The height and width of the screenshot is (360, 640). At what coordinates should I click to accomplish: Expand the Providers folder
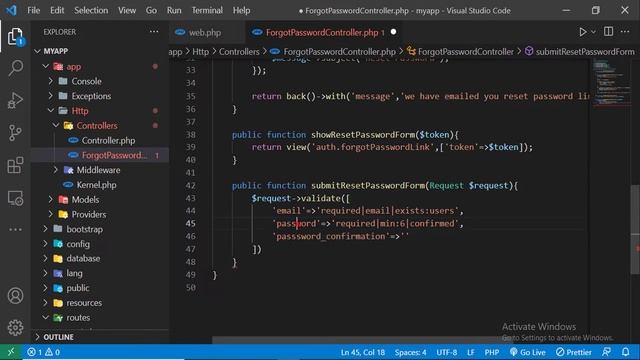point(51,214)
